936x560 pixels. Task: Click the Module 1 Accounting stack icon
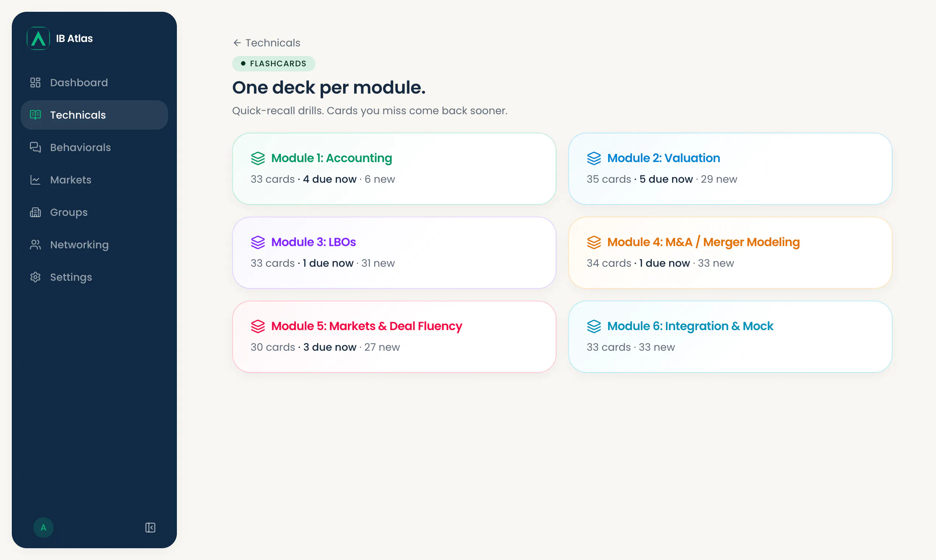pos(258,158)
